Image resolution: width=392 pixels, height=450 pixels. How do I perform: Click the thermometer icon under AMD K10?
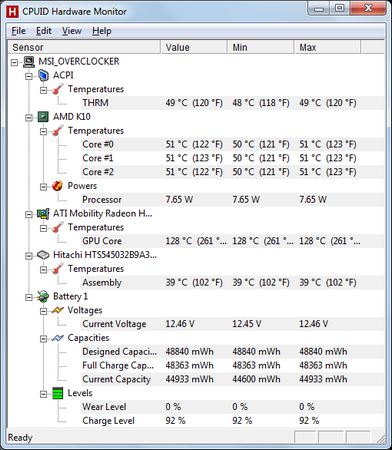tap(58, 131)
